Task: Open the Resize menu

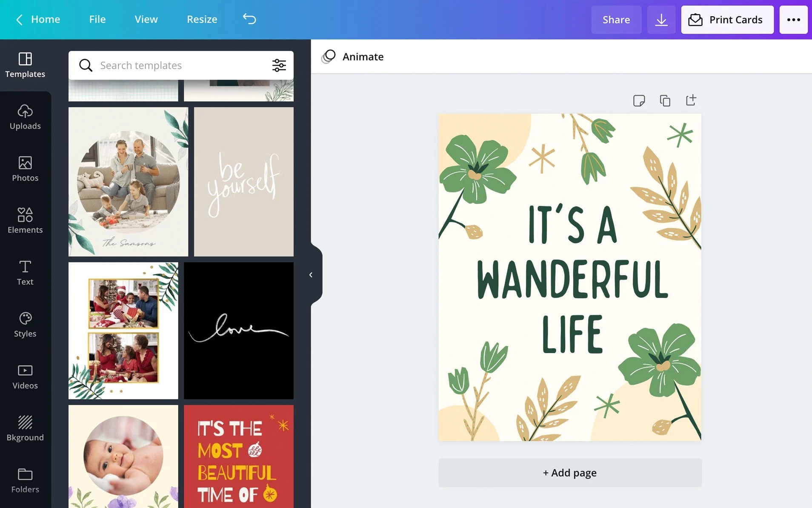Action: pos(202,19)
